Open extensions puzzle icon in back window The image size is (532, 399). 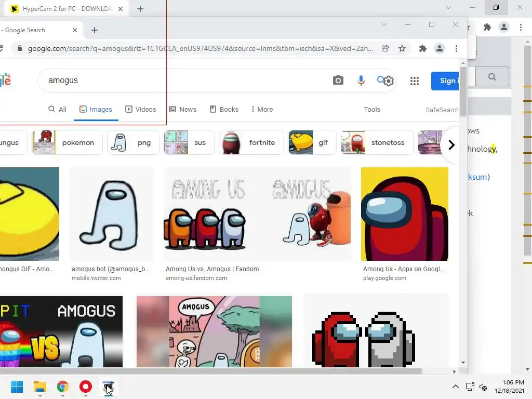[487, 27]
